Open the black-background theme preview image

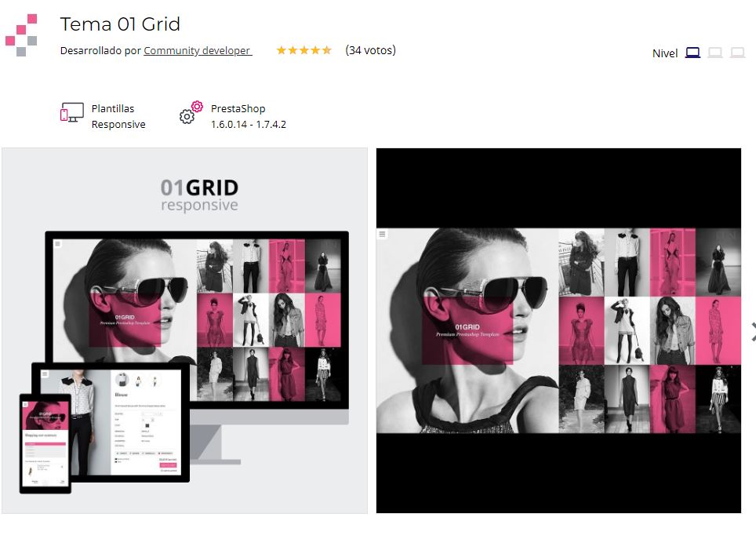(558, 330)
